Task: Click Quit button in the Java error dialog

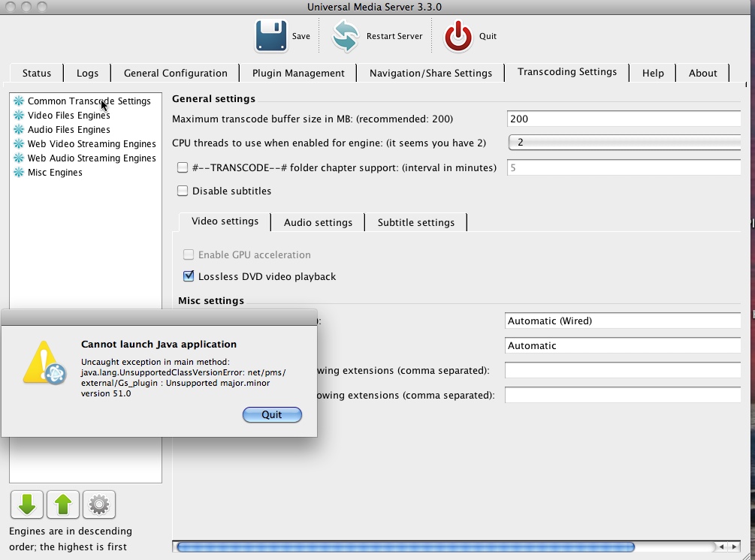Action: pyautogui.click(x=272, y=414)
